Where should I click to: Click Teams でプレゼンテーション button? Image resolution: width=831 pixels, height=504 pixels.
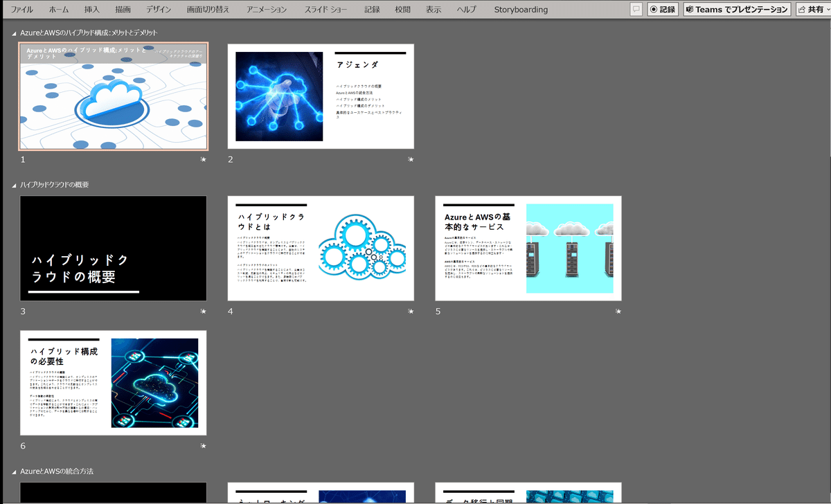(x=737, y=10)
